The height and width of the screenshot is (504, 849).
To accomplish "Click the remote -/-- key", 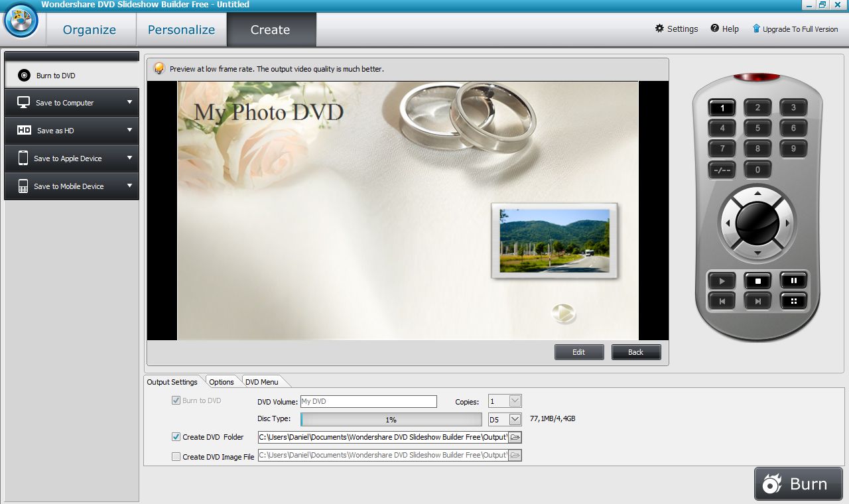I will pos(722,169).
